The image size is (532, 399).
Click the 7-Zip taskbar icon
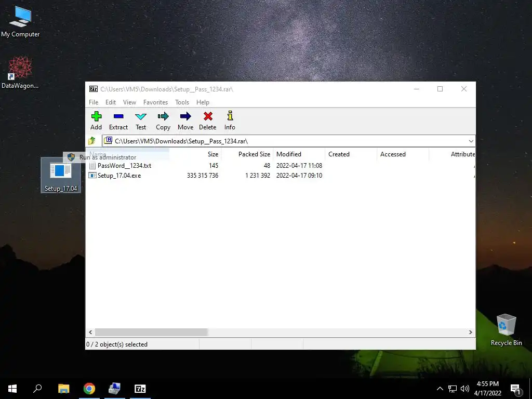(140, 389)
